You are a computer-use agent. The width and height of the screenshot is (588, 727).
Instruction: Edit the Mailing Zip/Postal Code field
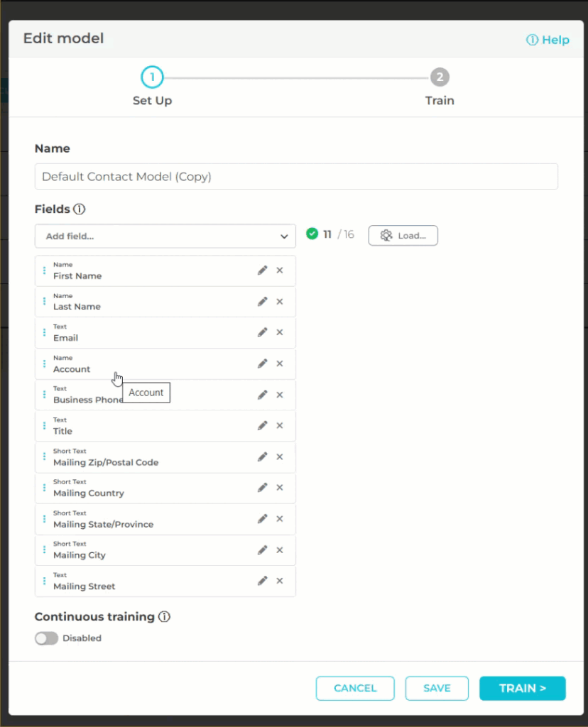click(x=262, y=457)
